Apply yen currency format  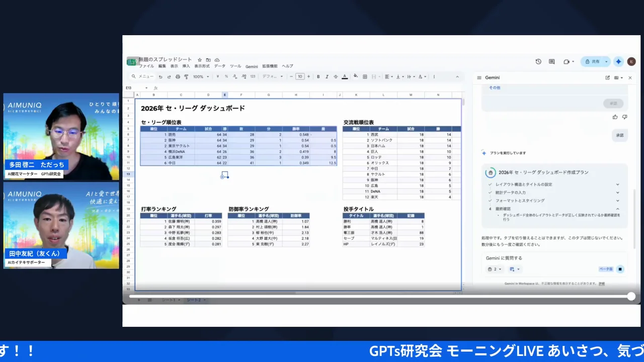point(217,77)
